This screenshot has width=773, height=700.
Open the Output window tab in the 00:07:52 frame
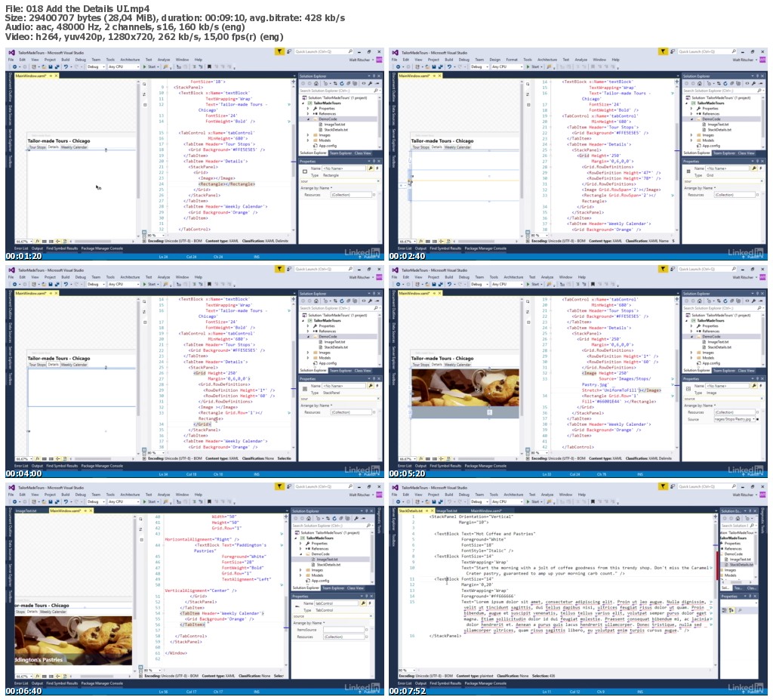coord(420,683)
